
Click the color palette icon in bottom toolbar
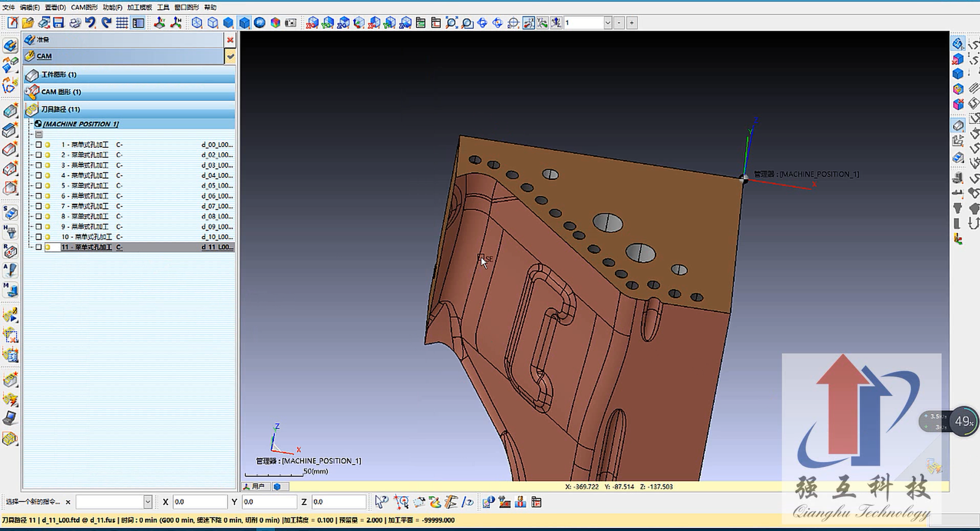[435, 502]
